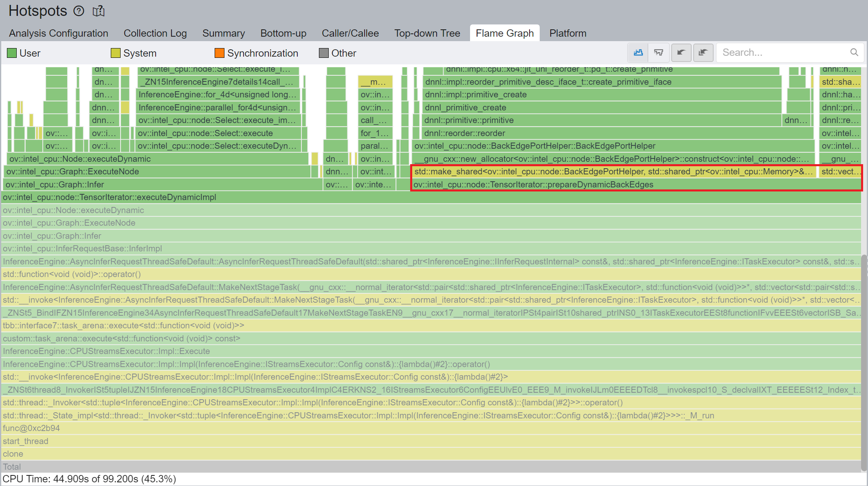868x486 pixels.
Task: Click the left-pointing reset zoom arrow icon
Action: 681,53
